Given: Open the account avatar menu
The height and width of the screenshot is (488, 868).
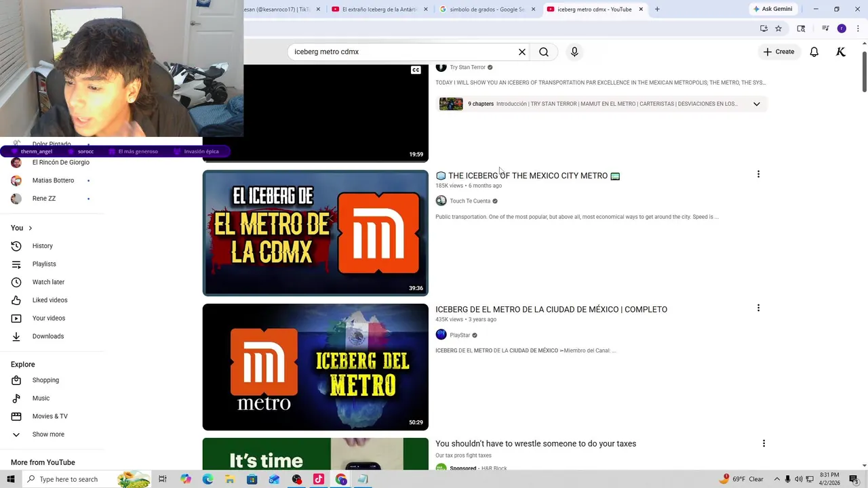Looking at the screenshot, I should (841, 52).
